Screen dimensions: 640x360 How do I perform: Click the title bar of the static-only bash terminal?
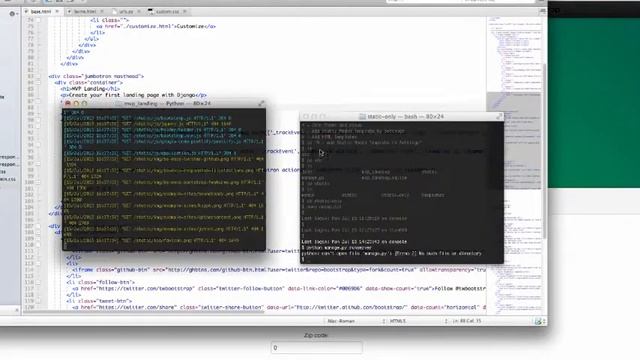402,117
